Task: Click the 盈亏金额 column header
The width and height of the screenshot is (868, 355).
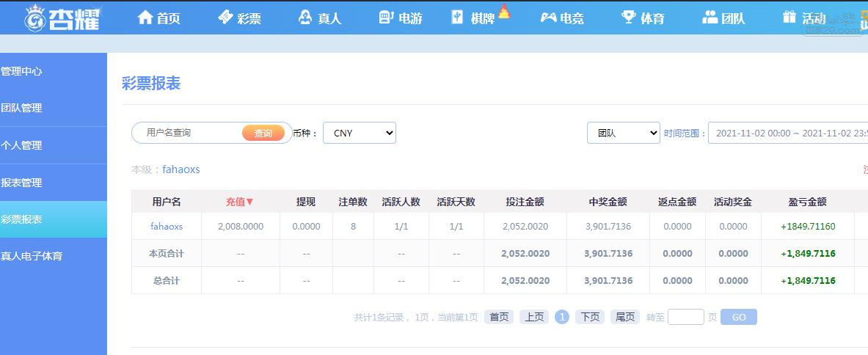Action: click(x=808, y=202)
